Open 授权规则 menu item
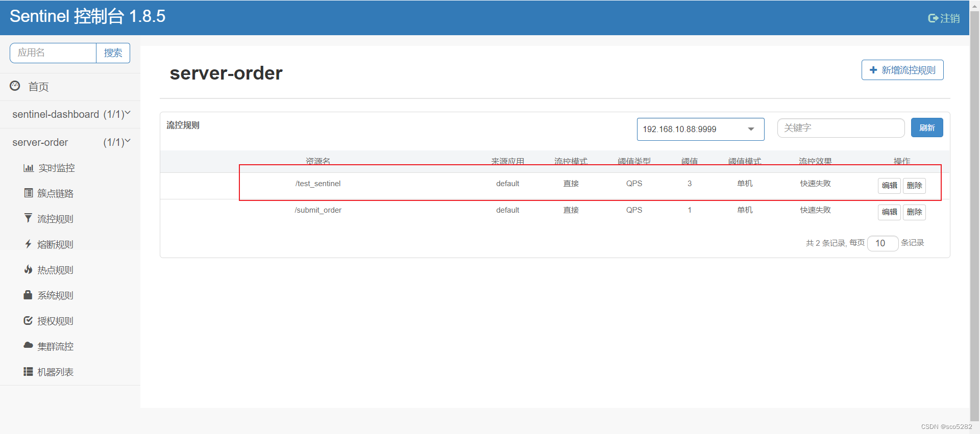Viewport: 980px width, 434px height. click(55, 321)
